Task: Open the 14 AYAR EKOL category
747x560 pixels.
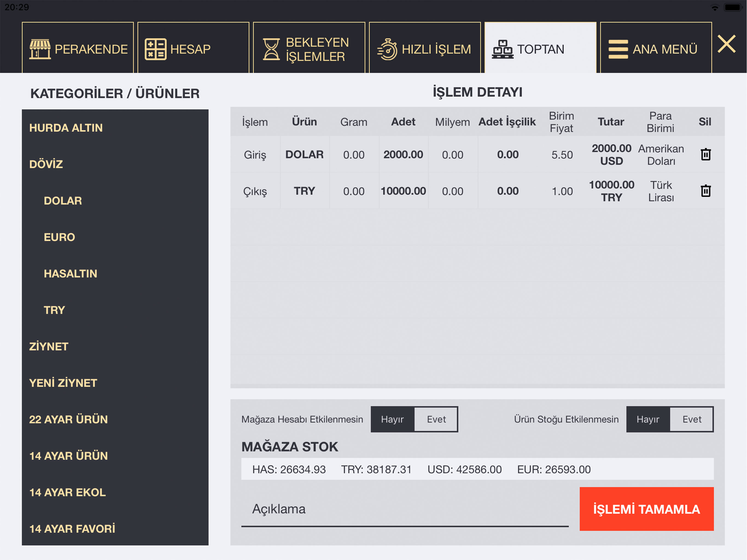Action: [x=115, y=492]
